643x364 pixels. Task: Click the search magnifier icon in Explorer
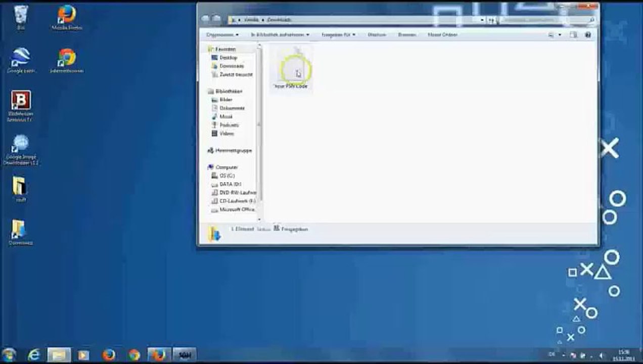tap(591, 20)
